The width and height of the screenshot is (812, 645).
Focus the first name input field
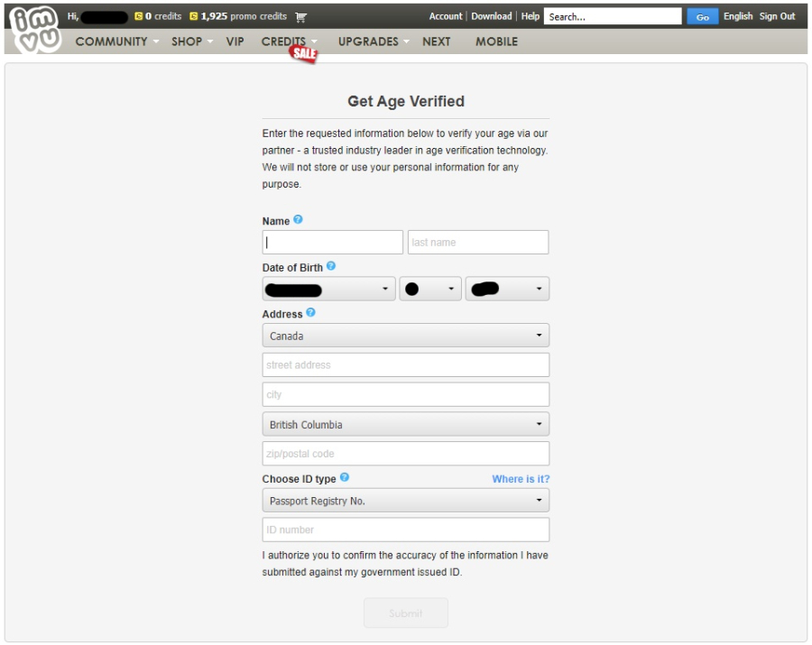(332, 243)
